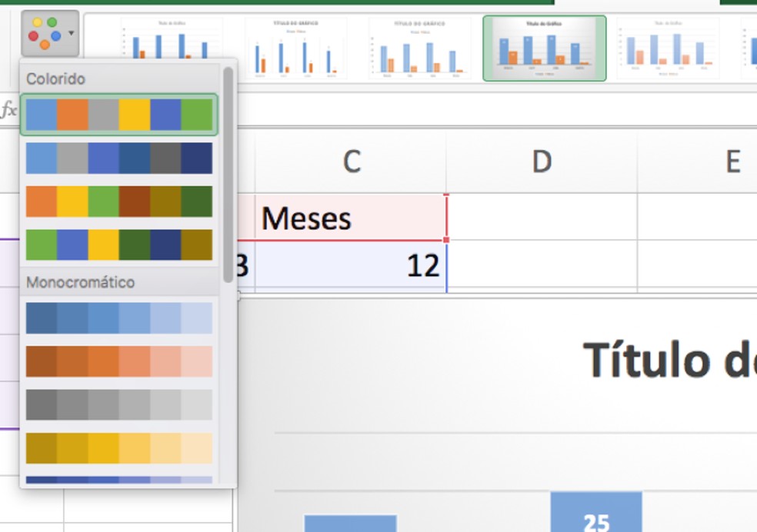Image resolution: width=757 pixels, height=532 pixels.
Task: Select the monochromatic blue palette
Action: [119, 317]
